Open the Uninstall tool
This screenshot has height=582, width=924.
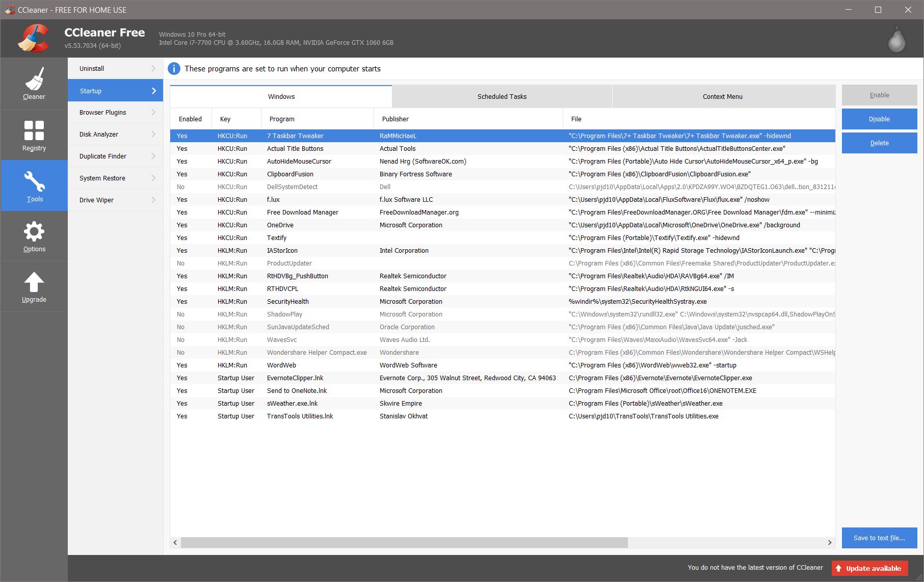[115, 68]
